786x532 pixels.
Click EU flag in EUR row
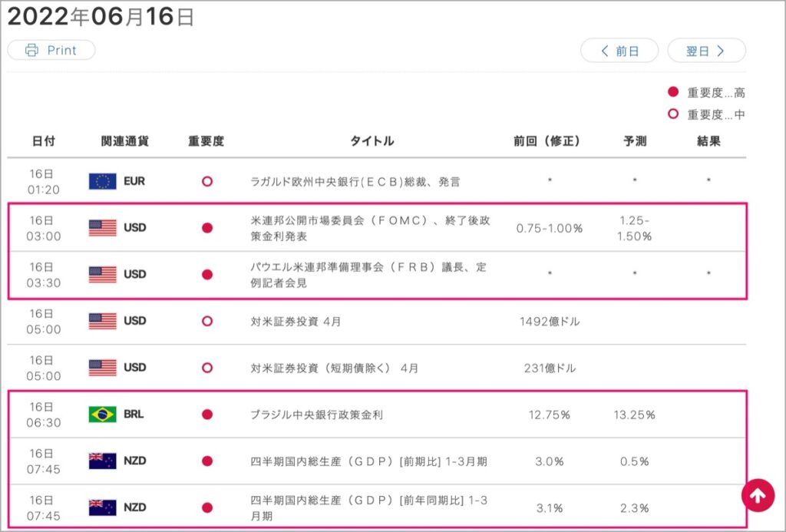pyautogui.click(x=102, y=181)
